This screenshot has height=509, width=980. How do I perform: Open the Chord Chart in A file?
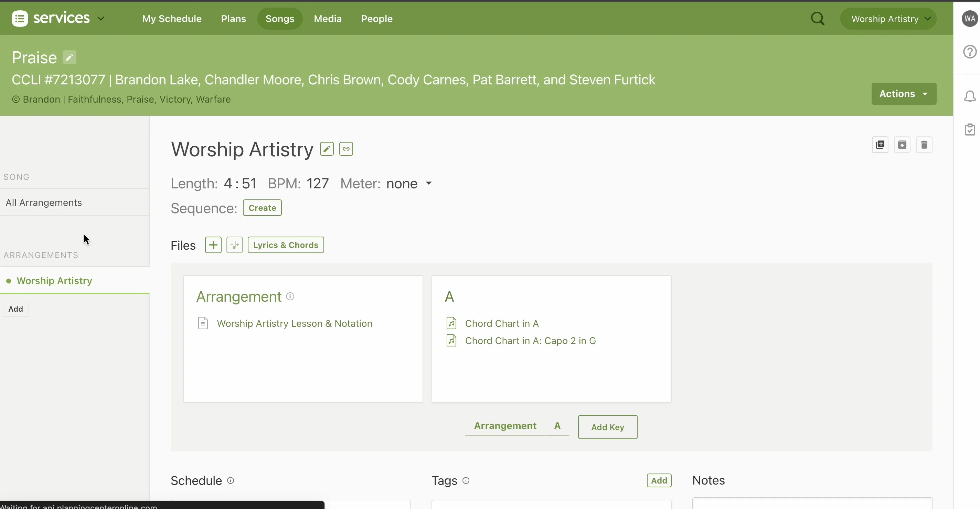(x=501, y=323)
